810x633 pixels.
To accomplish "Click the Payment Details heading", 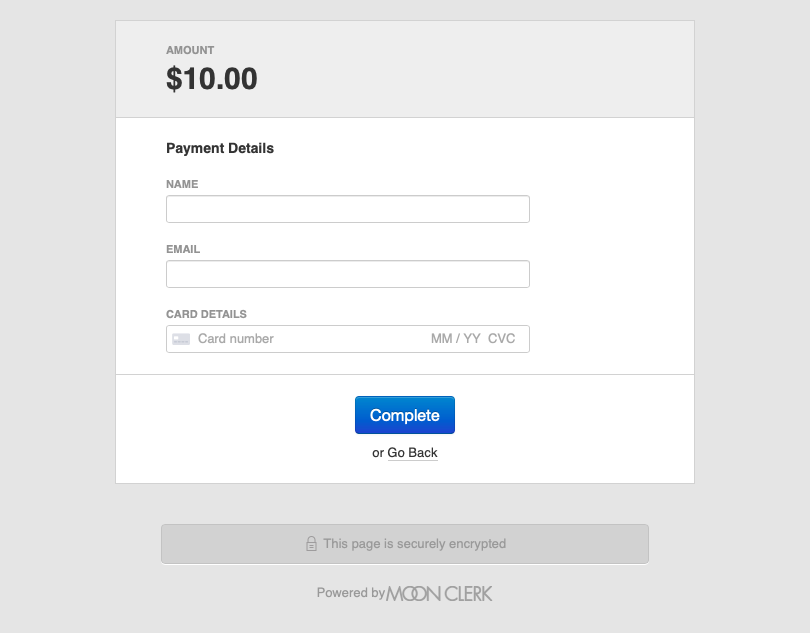I will point(220,148).
